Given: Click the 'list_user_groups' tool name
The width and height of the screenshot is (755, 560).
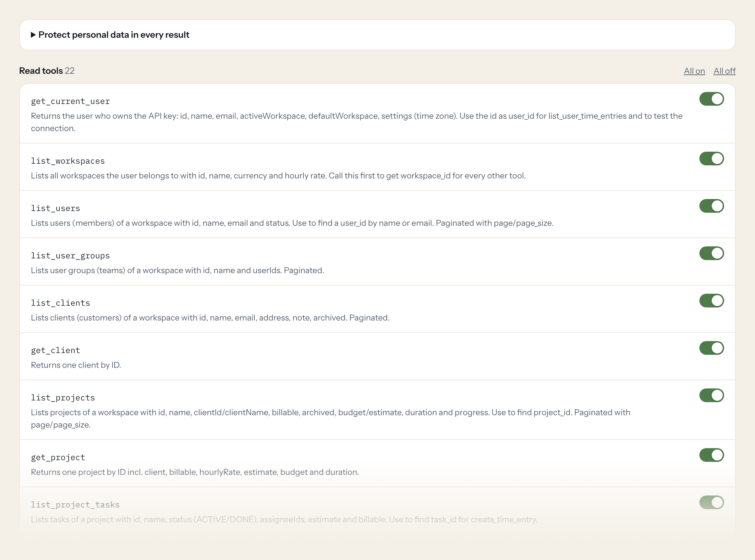Looking at the screenshot, I should click(x=70, y=256).
